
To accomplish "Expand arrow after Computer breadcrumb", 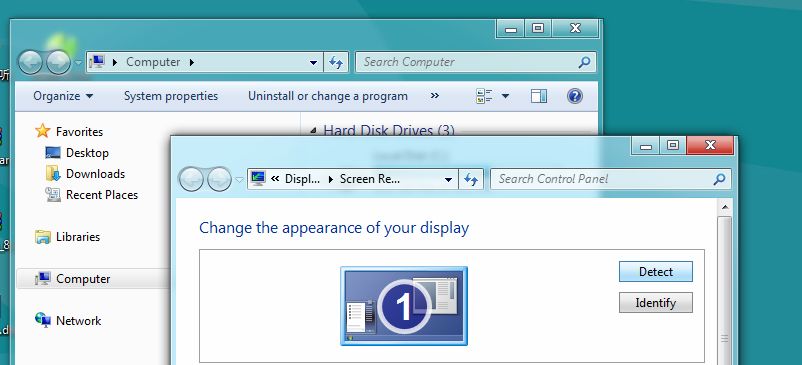I will pyautogui.click(x=192, y=62).
